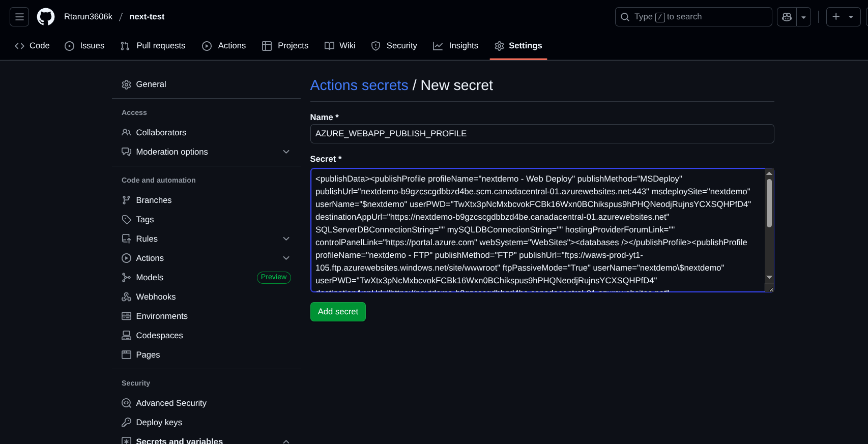This screenshot has height=444, width=868.
Task: Expand Moderation options chevron
Action: click(x=286, y=152)
